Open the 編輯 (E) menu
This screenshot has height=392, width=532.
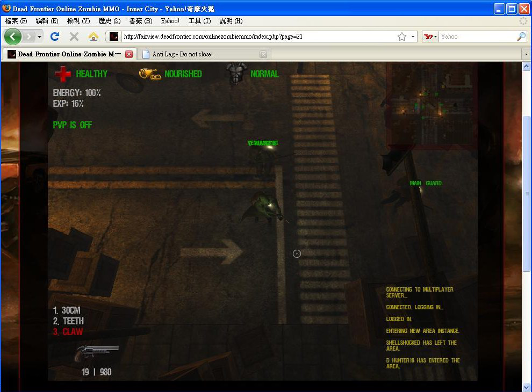(x=47, y=21)
